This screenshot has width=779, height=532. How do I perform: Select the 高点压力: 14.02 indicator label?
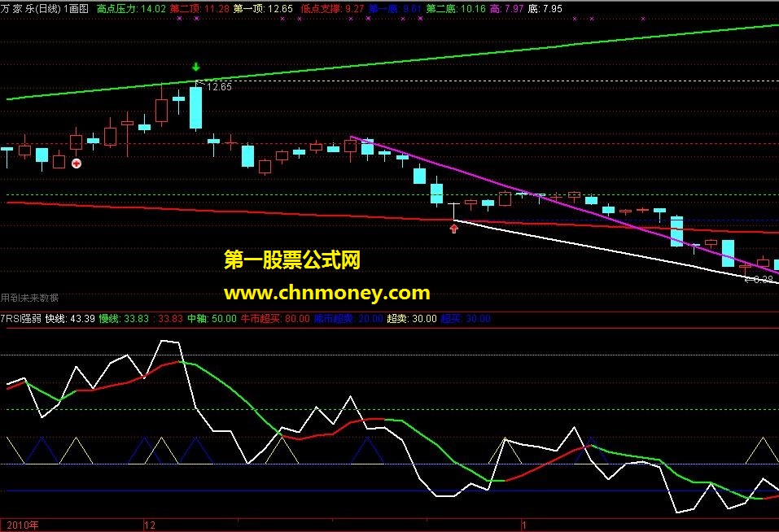tap(131, 8)
